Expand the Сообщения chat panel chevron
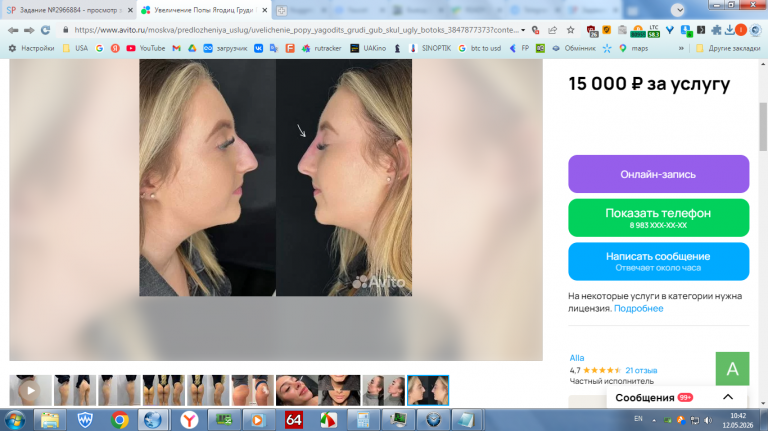The width and height of the screenshot is (768, 431). [728, 397]
